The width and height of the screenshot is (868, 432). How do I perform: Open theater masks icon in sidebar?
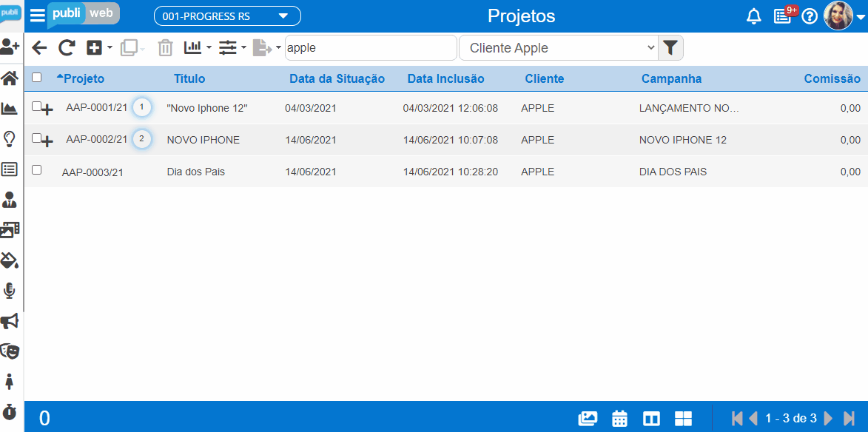(x=10, y=351)
